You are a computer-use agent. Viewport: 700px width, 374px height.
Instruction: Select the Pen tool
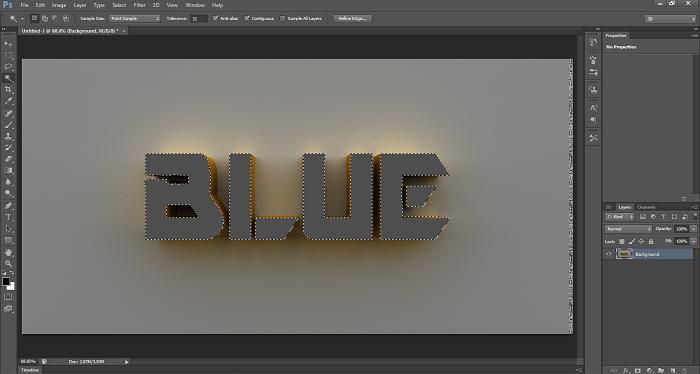click(8, 206)
